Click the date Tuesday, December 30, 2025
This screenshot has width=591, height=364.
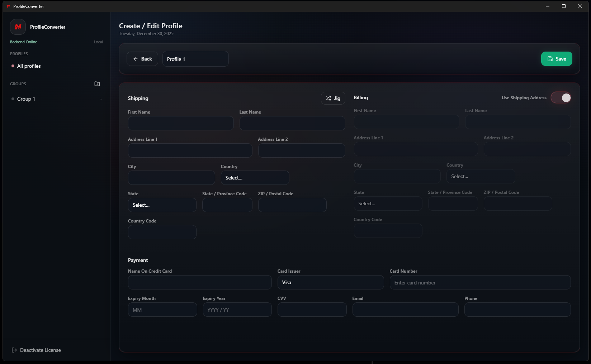click(x=146, y=34)
